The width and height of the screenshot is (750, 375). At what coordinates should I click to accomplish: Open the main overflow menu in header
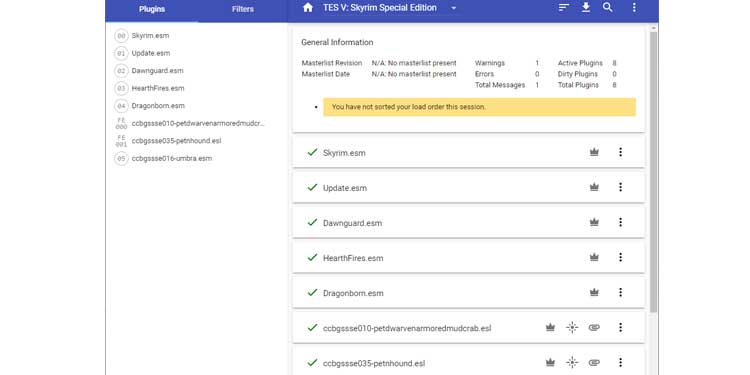tap(634, 8)
